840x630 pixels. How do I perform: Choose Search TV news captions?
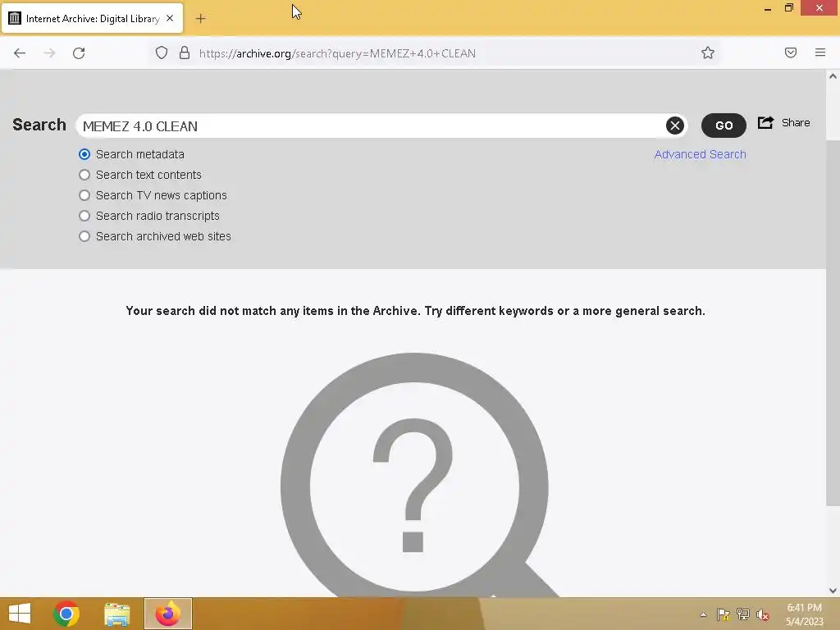[x=84, y=195]
